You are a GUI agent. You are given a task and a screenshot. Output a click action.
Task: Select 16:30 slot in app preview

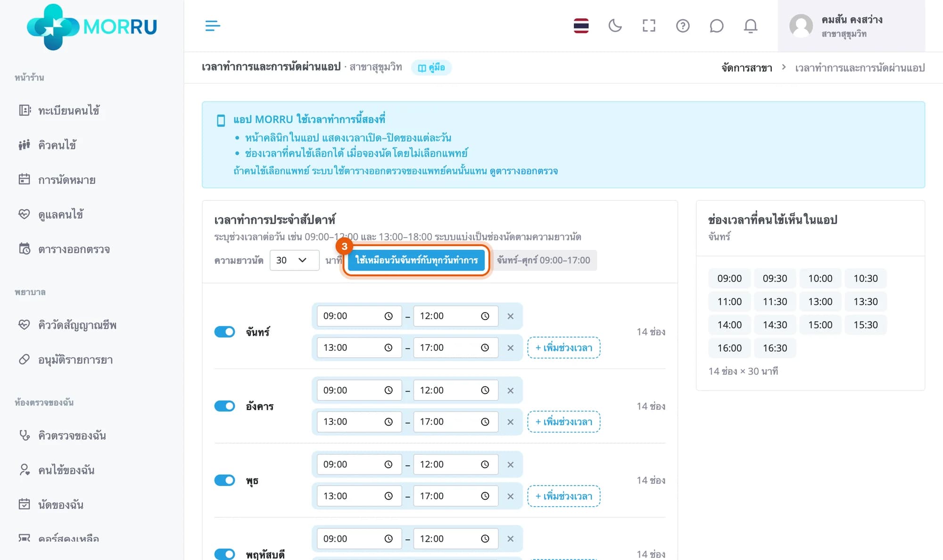[x=775, y=348]
